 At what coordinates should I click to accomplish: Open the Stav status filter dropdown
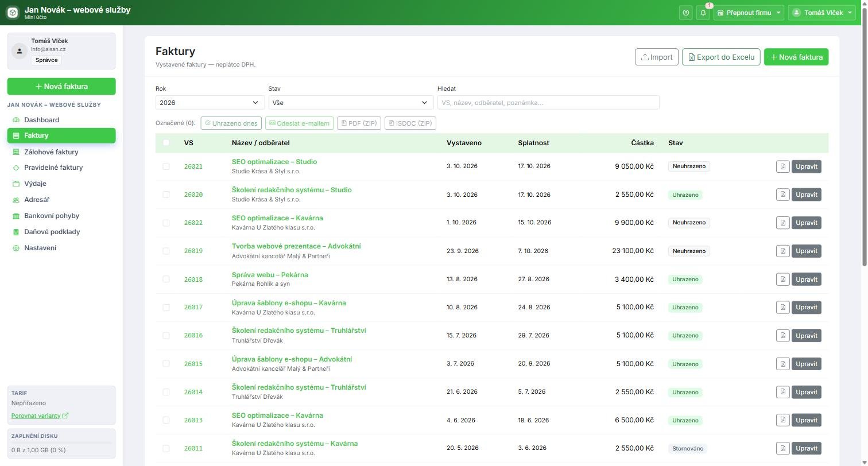351,103
